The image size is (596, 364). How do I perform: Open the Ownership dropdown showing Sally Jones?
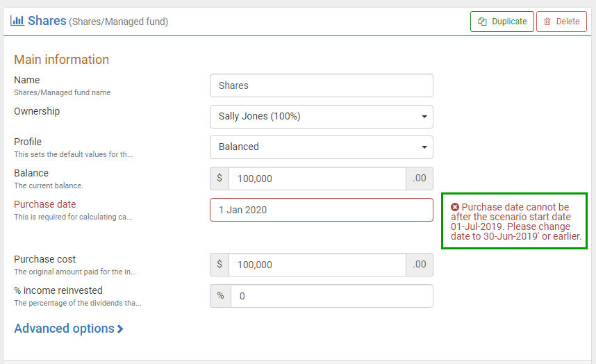pyautogui.click(x=321, y=117)
